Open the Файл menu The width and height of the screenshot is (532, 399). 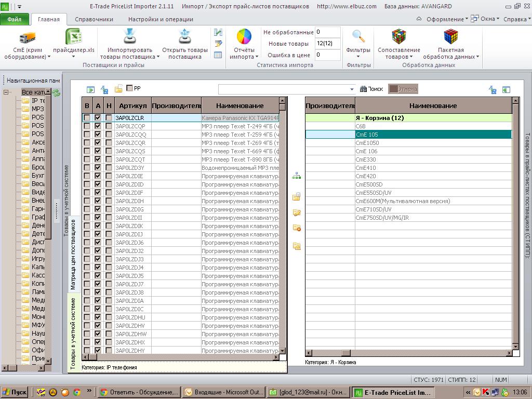(14, 19)
